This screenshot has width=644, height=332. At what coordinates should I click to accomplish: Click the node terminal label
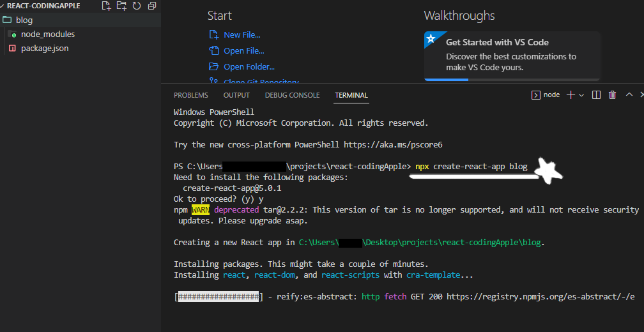click(x=551, y=94)
